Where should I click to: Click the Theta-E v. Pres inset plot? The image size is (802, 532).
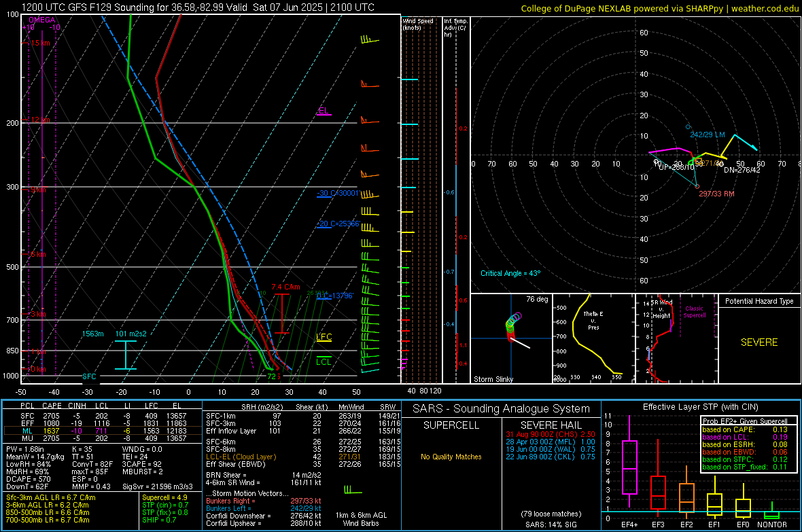[x=593, y=338]
